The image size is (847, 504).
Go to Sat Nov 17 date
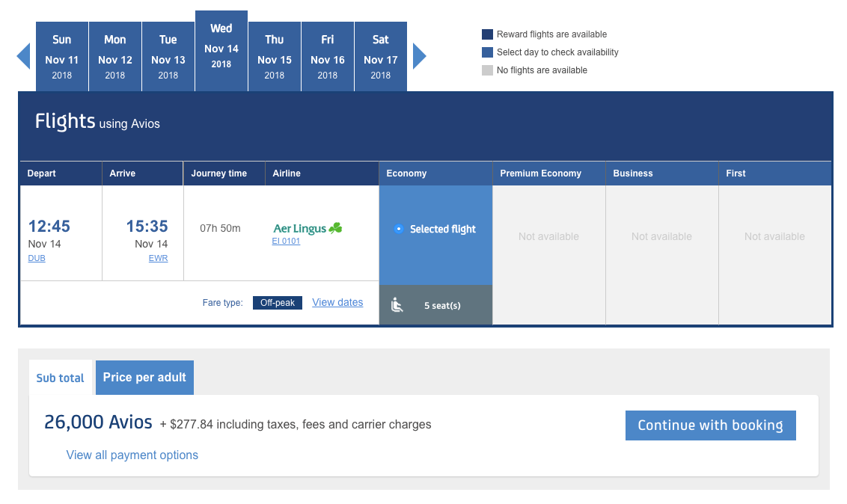pos(381,57)
